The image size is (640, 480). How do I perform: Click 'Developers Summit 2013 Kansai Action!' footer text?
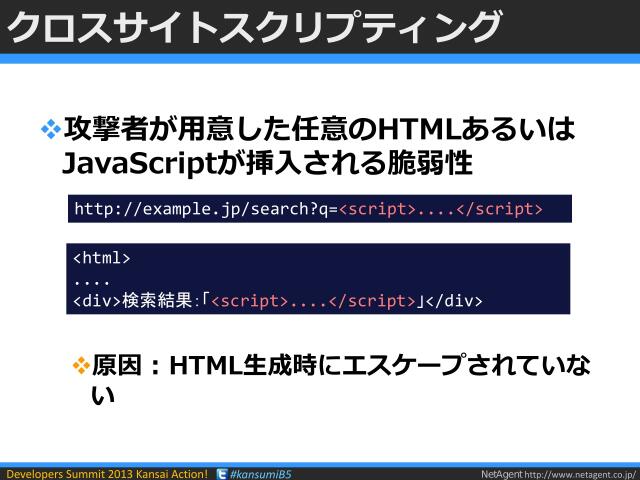[x=107, y=474]
